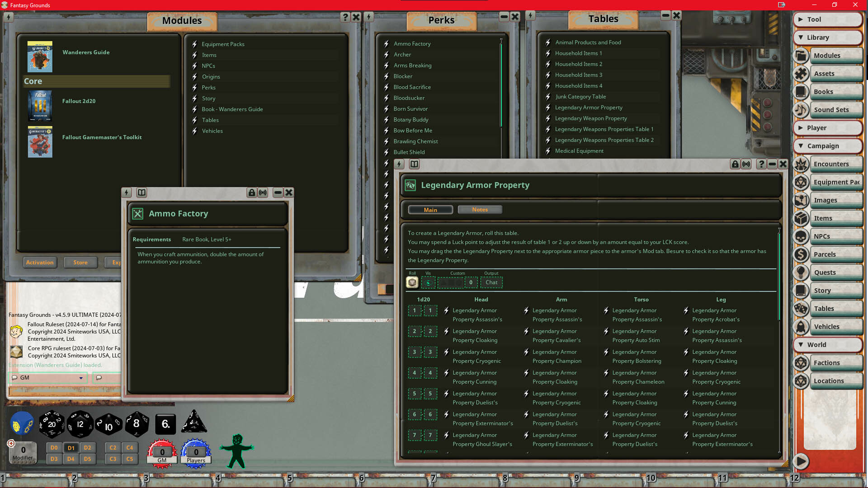Open the book view of the Ammo Factory window
Viewport: 868px width, 488px height.
[x=142, y=192]
